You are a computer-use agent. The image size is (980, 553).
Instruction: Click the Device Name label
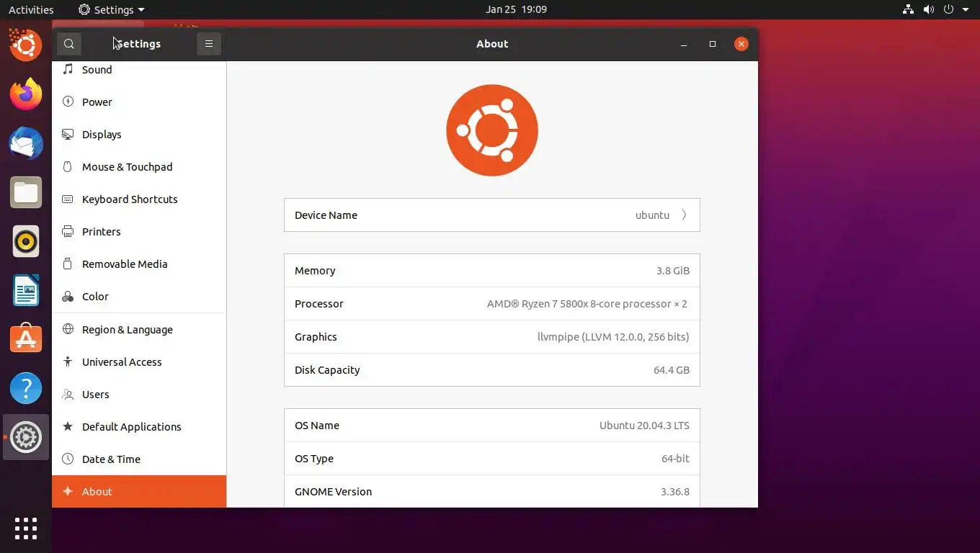coord(326,215)
